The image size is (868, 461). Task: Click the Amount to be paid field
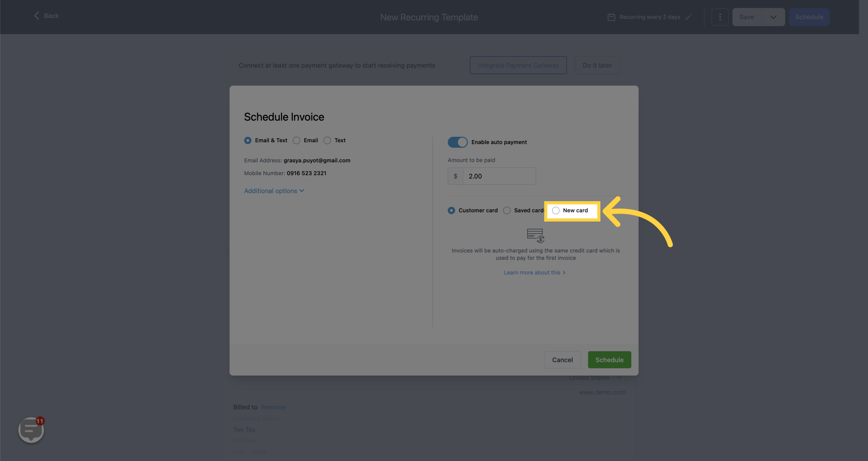coord(499,176)
